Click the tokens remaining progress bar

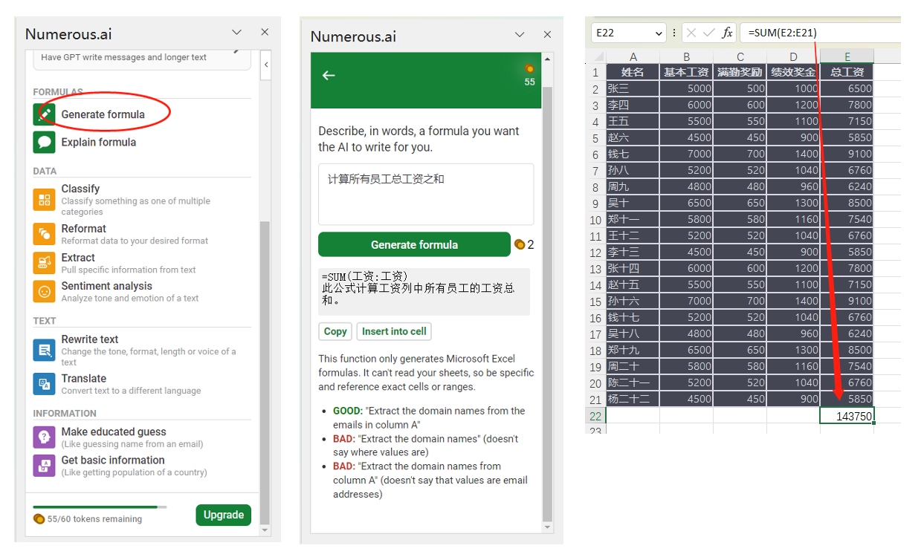click(100, 507)
